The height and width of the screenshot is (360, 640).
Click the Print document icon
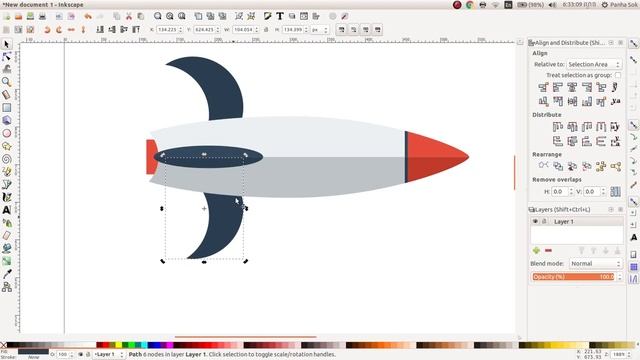[x=42, y=16]
